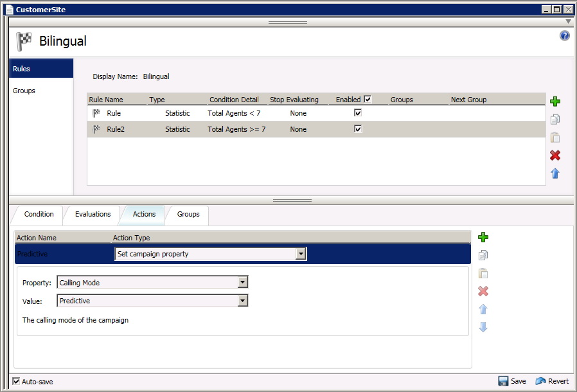Copy the selected rule
Screen dimensions: 577x392
click(x=555, y=119)
